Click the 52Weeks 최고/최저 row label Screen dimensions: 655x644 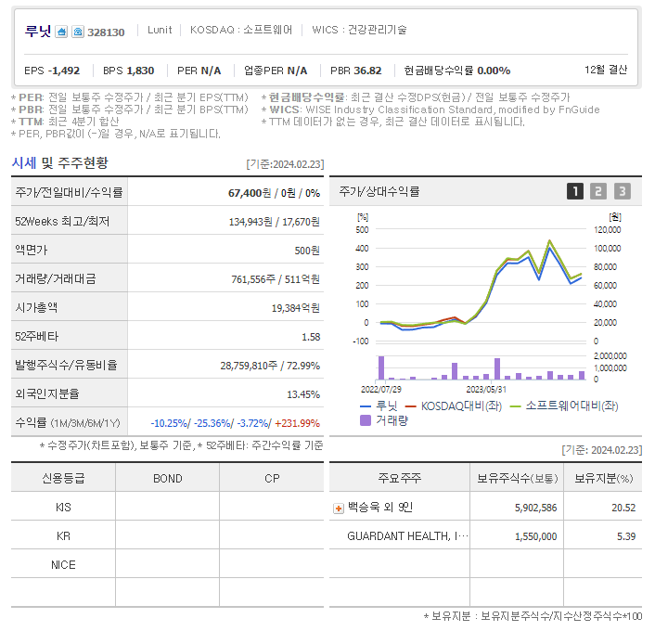[62, 222]
